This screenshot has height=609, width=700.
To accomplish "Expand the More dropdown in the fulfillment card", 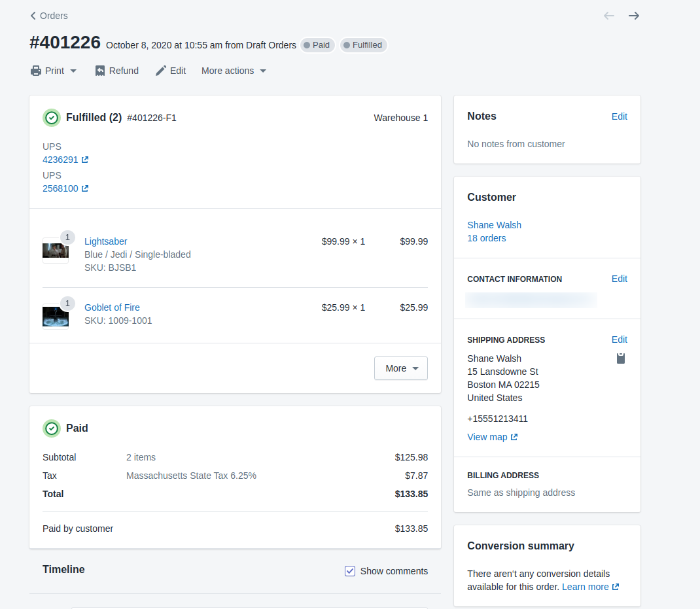I will (x=400, y=368).
